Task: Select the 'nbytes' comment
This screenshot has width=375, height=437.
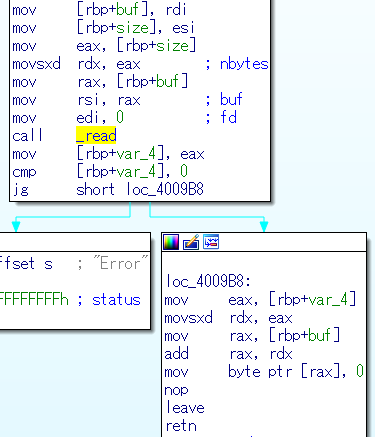Action: tap(244, 64)
